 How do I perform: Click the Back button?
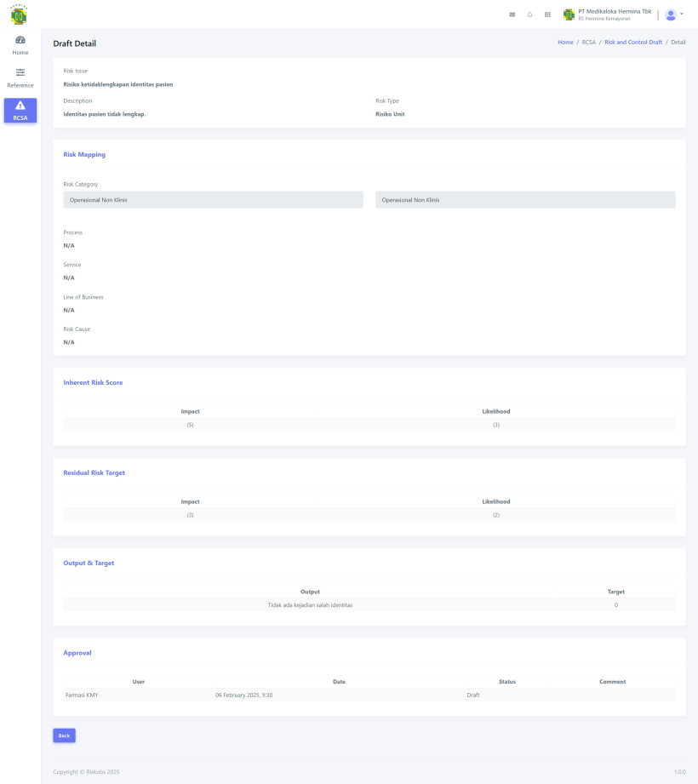tap(64, 735)
